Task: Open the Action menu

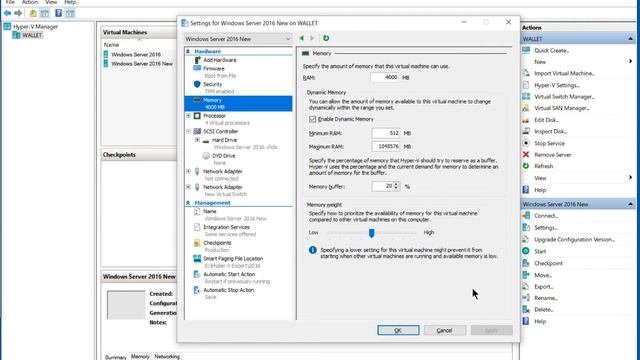Action: 30,2
